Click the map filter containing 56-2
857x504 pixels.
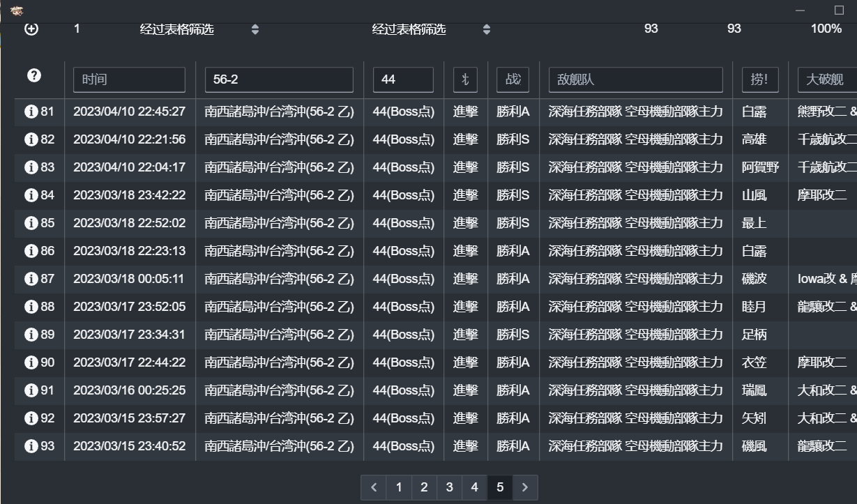point(279,79)
